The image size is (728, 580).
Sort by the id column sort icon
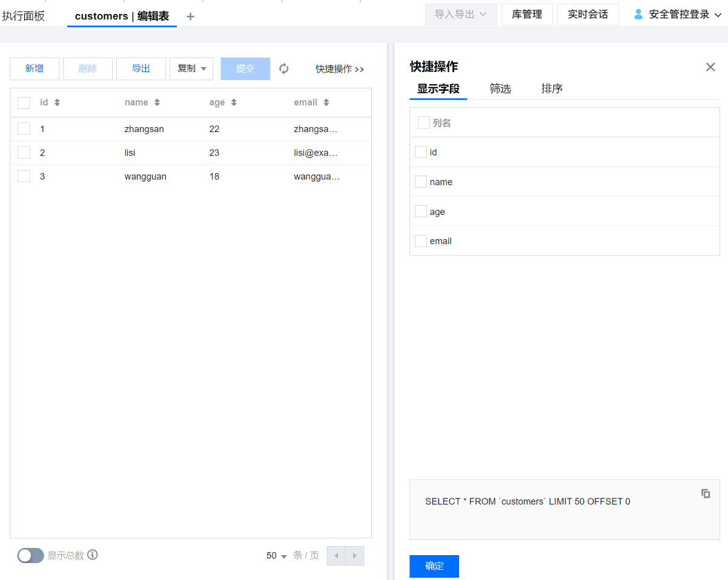pyautogui.click(x=57, y=103)
